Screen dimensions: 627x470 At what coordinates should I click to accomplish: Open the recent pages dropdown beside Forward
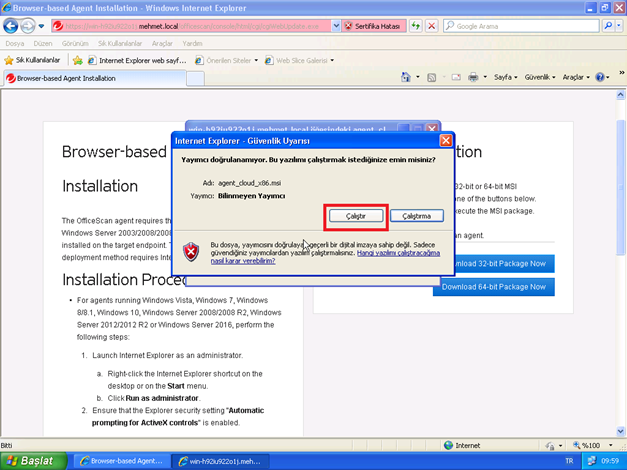point(41,26)
